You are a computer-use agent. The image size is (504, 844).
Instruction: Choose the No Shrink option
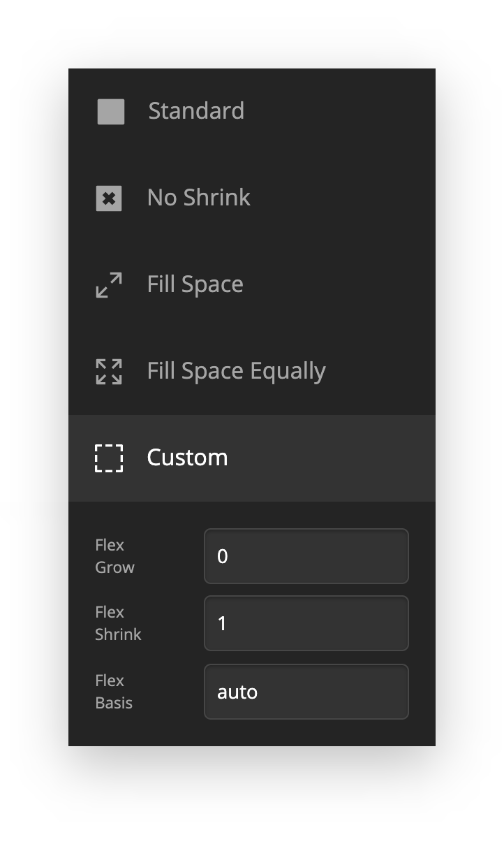[x=198, y=198]
